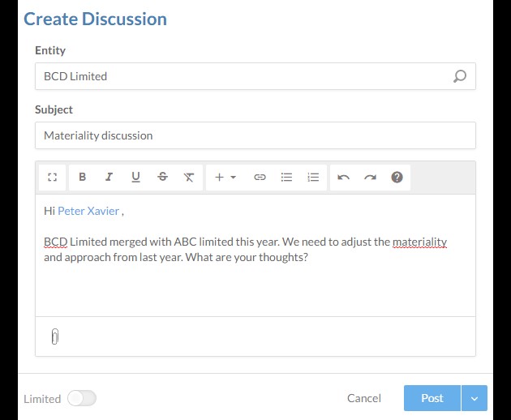Click the Cancel button
Image resolution: width=511 pixels, height=420 pixels.
pos(364,398)
